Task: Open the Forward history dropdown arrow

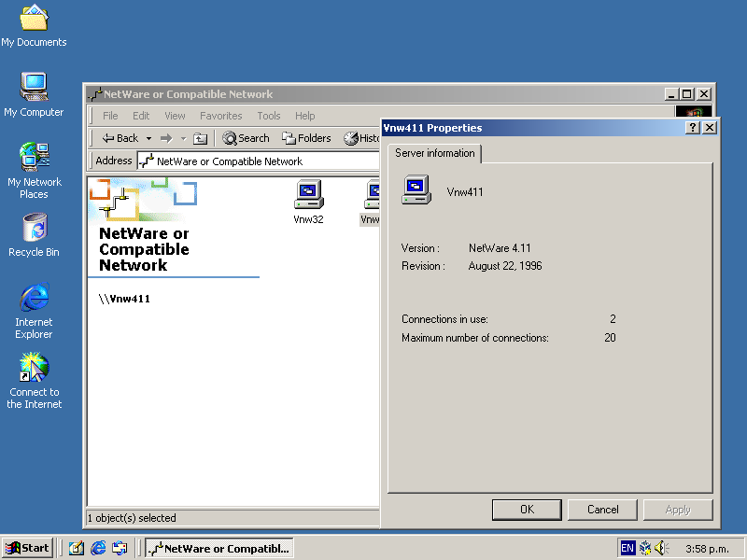Action: (x=183, y=138)
